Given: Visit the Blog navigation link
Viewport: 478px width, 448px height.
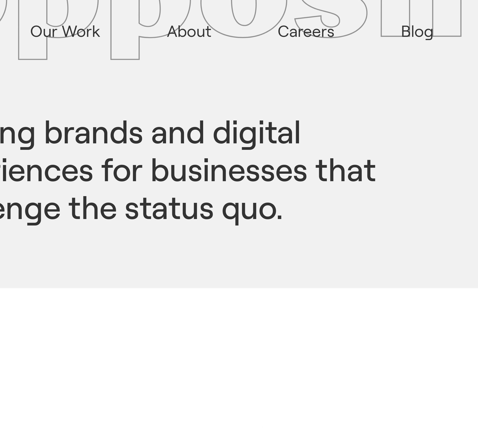Looking at the screenshot, I should tap(417, 32).
